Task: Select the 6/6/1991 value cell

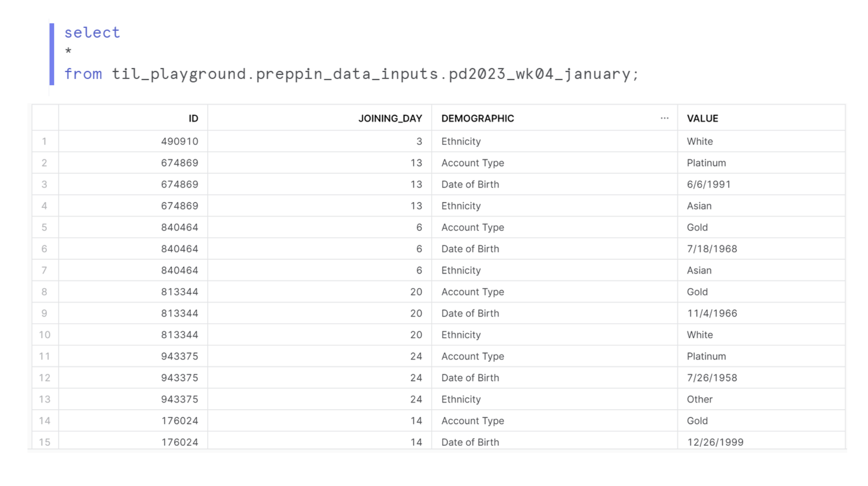Action: [709, 184]
